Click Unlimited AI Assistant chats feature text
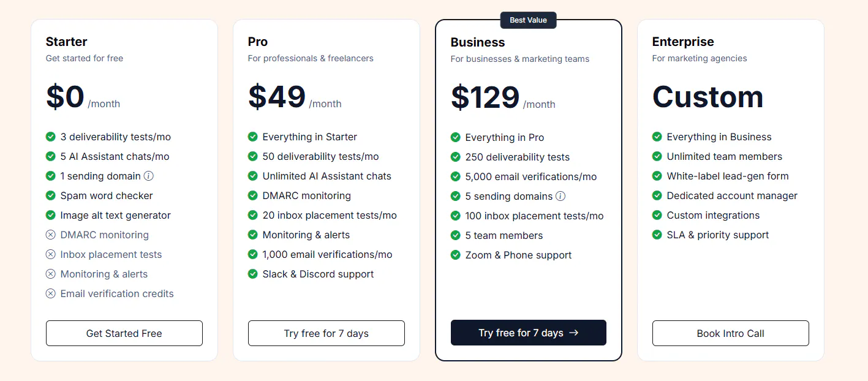This screenshot has width=868, height=381. 326,176
